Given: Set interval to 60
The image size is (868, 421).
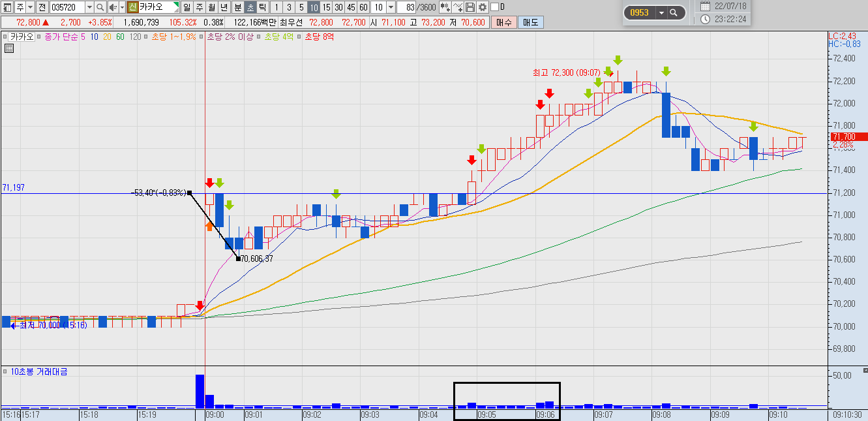Looking at the screenshot, I should (x=363, y=7).
